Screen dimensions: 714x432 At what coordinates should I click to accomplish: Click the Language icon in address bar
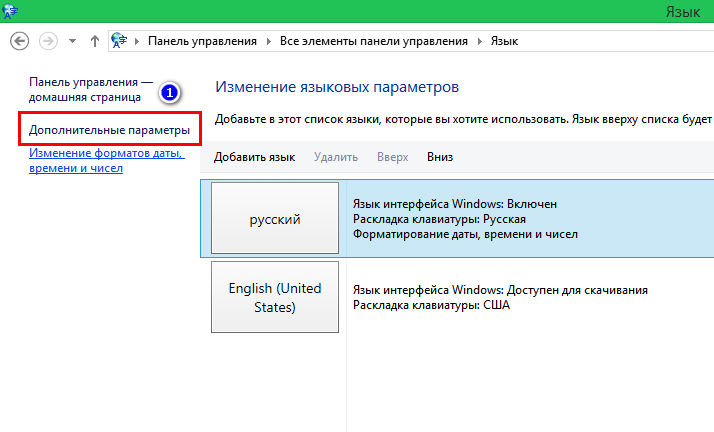[x=119, y=41]
